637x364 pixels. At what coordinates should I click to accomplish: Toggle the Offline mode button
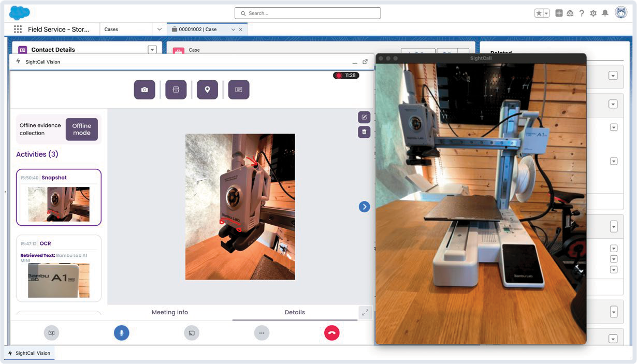click(x=81, y=129)
